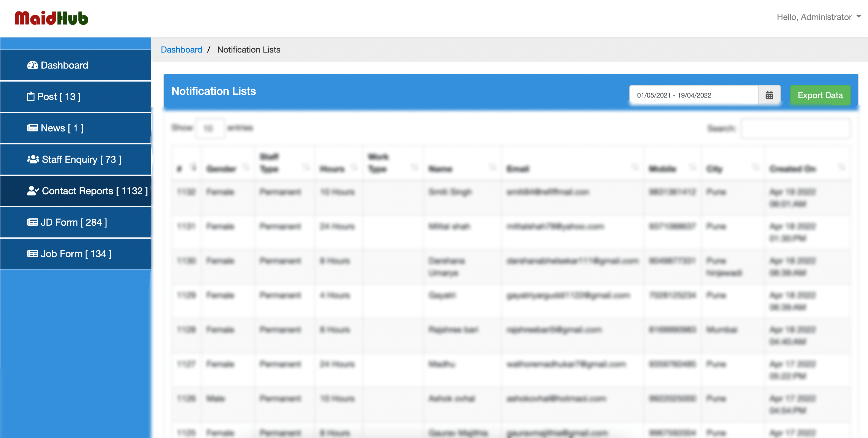This screenshot has width=868, height=438.
Task: Open the show entries count dropdown
Action: coord(210,128)
